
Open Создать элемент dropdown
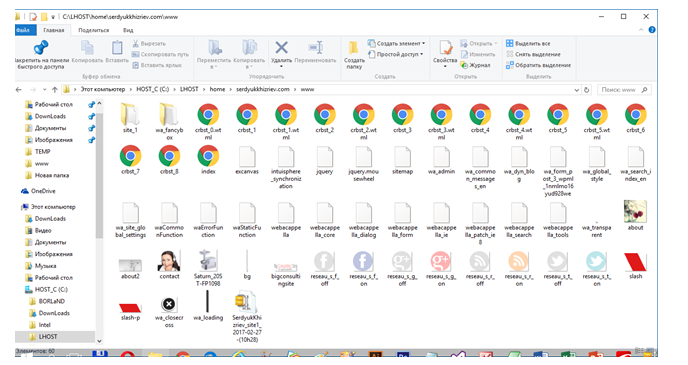click(396, 43)
